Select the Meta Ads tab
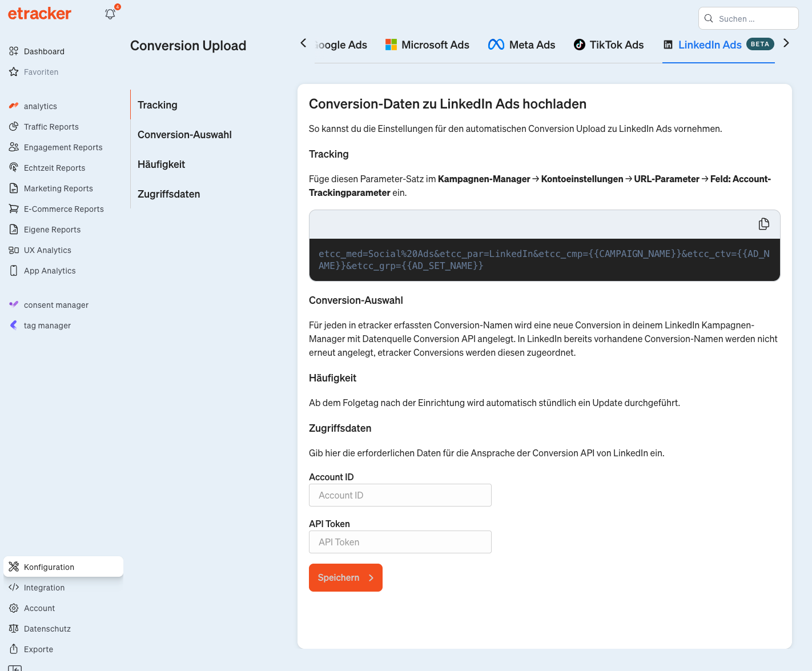The width and height of the screenshot is (812, 671). (x=521, y=45)
